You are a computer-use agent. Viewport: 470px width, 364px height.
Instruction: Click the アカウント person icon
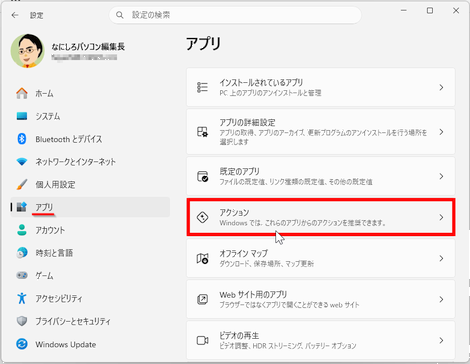coord(22,230)
